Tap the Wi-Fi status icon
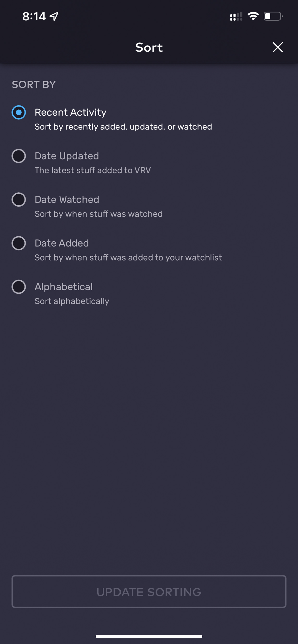Image resolution: width=298 pixels, height=644 pixels. pos(253,16)
